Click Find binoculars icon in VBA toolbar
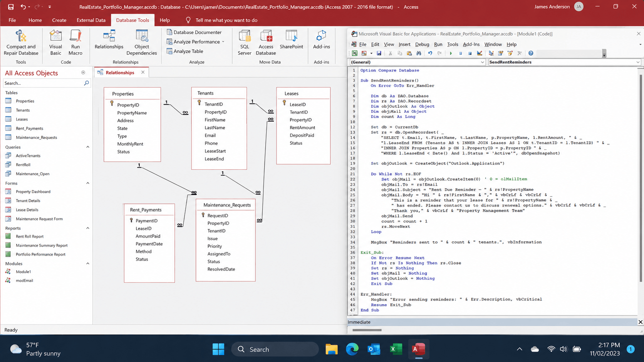 [419, 53]
